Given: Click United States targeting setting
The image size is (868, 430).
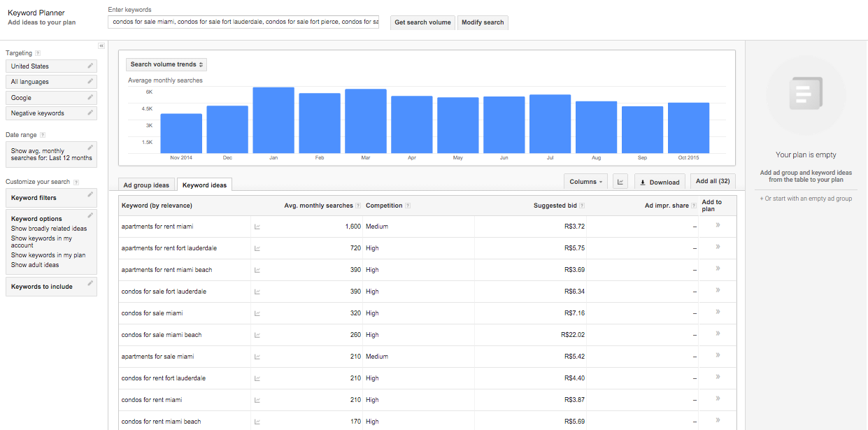Looking at the screenshot, I should click(x=51, y=66).
